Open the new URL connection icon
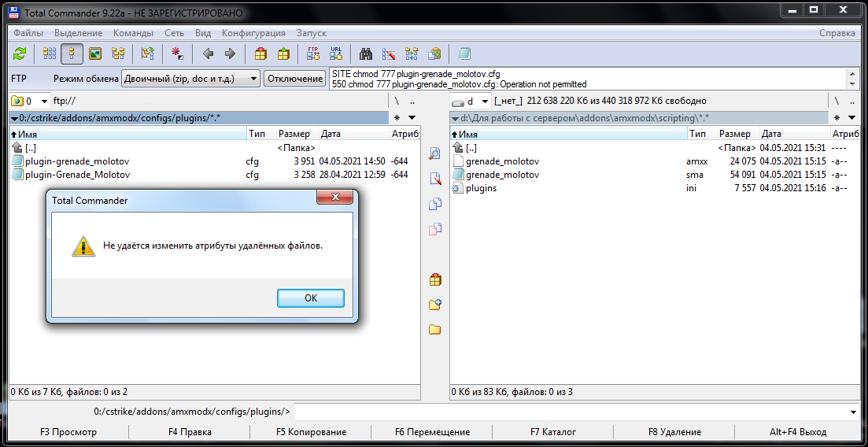The width and height of the screenshot is (868, 447). click(335, 54)
